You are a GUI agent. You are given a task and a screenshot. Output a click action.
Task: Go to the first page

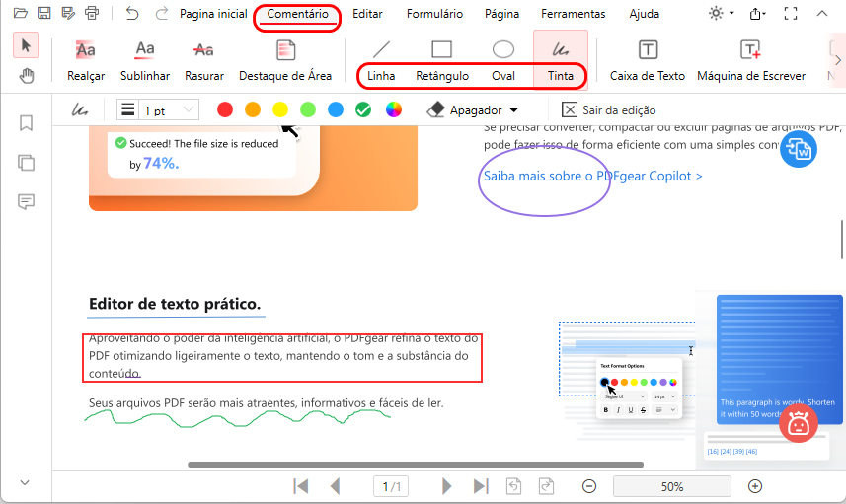tap(300, 487)
